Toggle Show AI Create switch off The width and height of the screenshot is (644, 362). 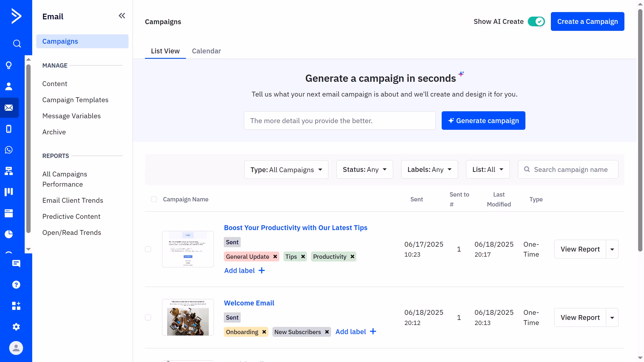(x=536, y=21)
